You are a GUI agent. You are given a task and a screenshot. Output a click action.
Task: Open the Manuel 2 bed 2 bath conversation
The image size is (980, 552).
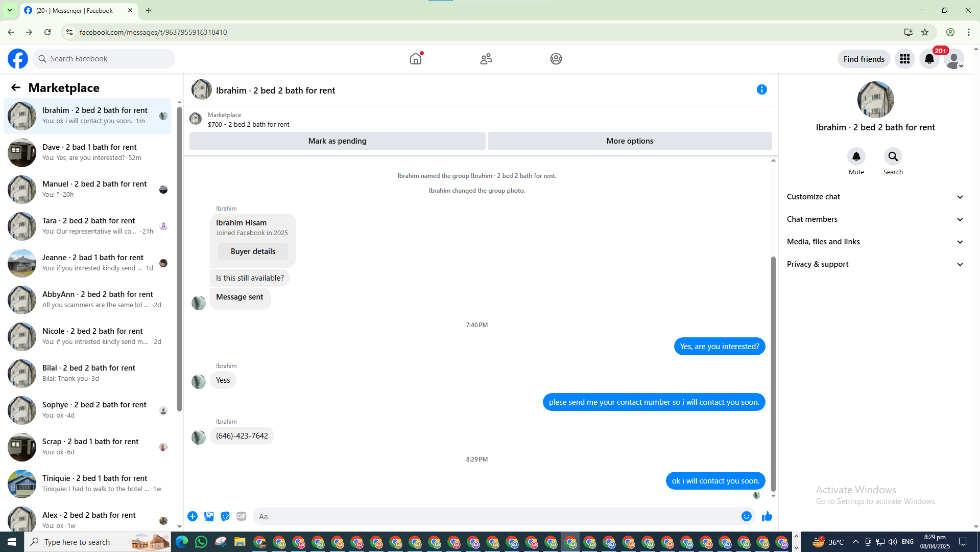pos(88,190)
